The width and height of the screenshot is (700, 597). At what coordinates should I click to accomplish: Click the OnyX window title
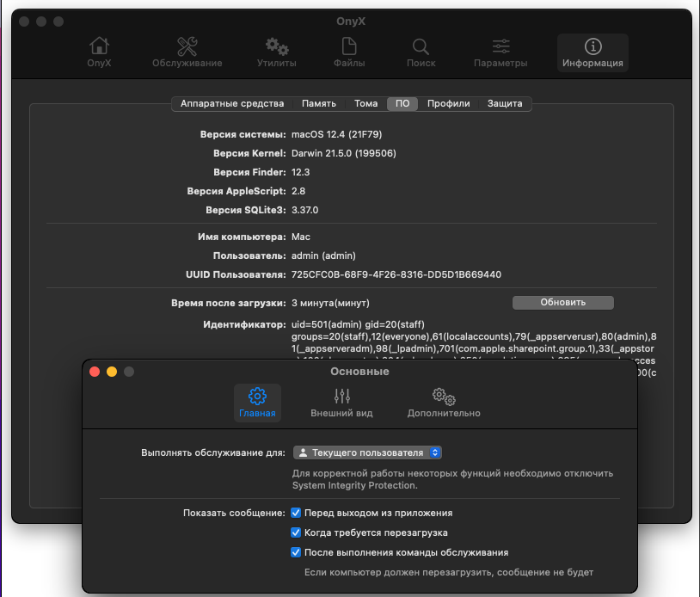(x=351, y=21)
